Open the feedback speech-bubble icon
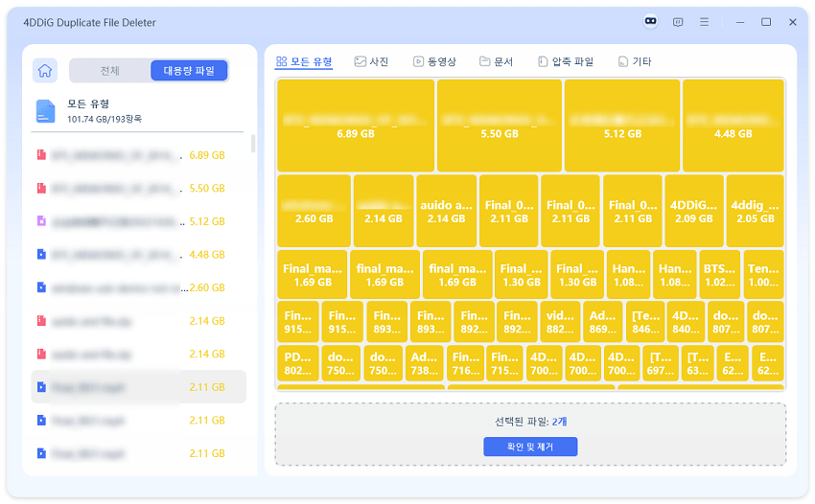The height and width of the screenshot is (504, 815). tap(678, 22)
